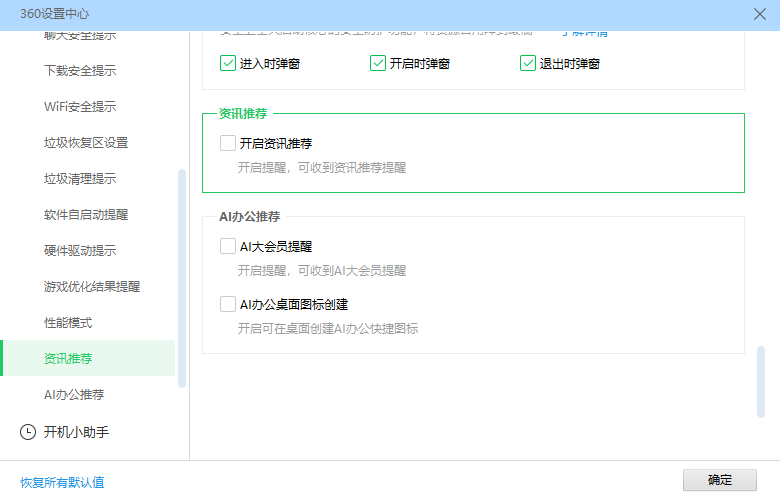780x500 pixels.
Task: Open AI办公推荐 in the sidebar
Action: pos(74,395)
